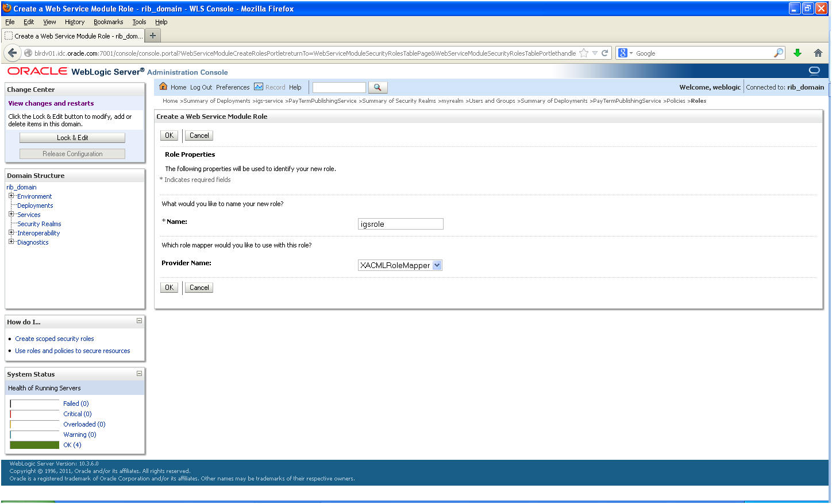Screen dimensions: 832x504
Task: Click bottom OK button
Action: 169,288
